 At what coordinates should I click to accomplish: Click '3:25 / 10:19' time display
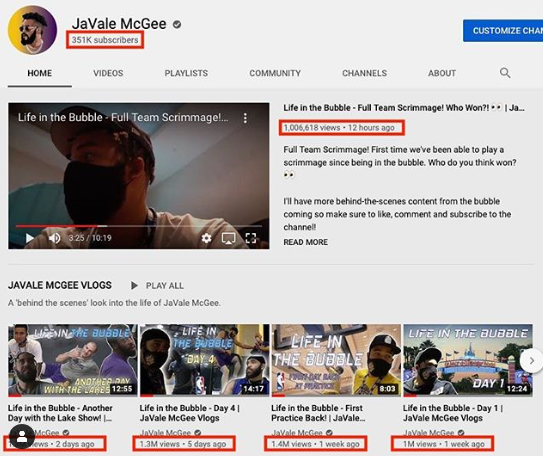90,238
